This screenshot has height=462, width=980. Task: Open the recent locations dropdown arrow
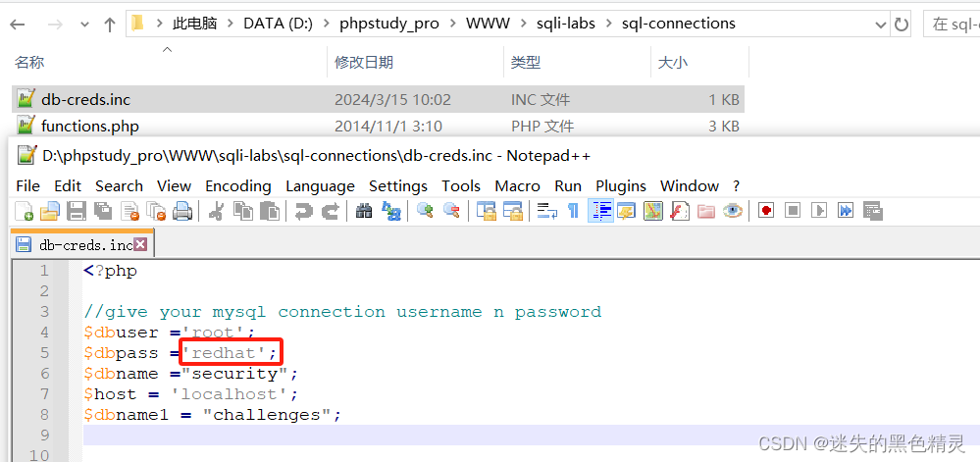coord(84,24)
